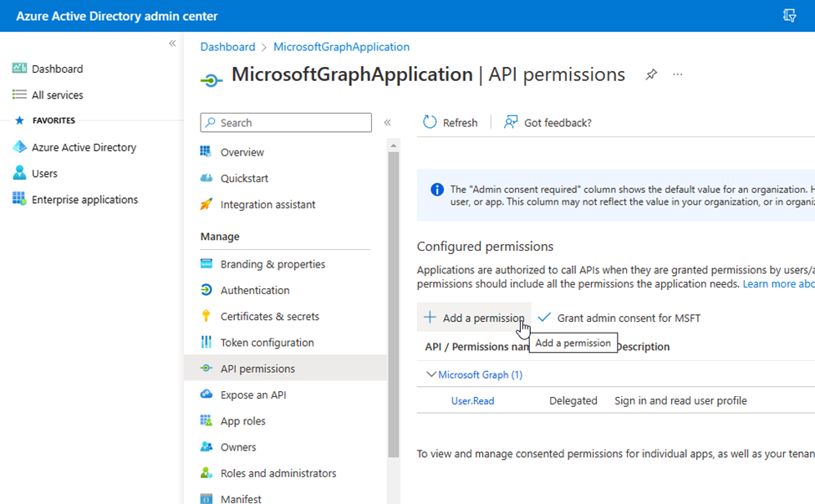Click the Dashboard chart icon in sidebar
Image resolution: width=815 pixels, height=504 pixels.
point(19,68)
